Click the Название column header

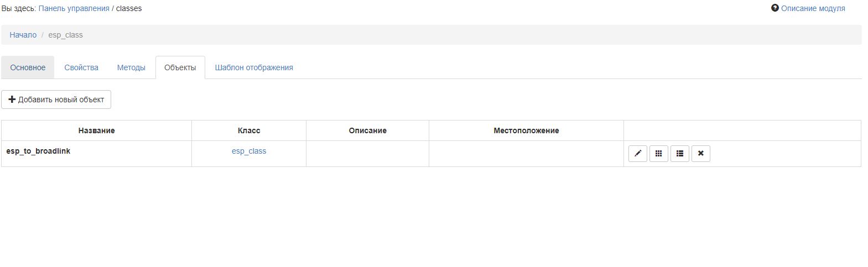coord(97,130)
